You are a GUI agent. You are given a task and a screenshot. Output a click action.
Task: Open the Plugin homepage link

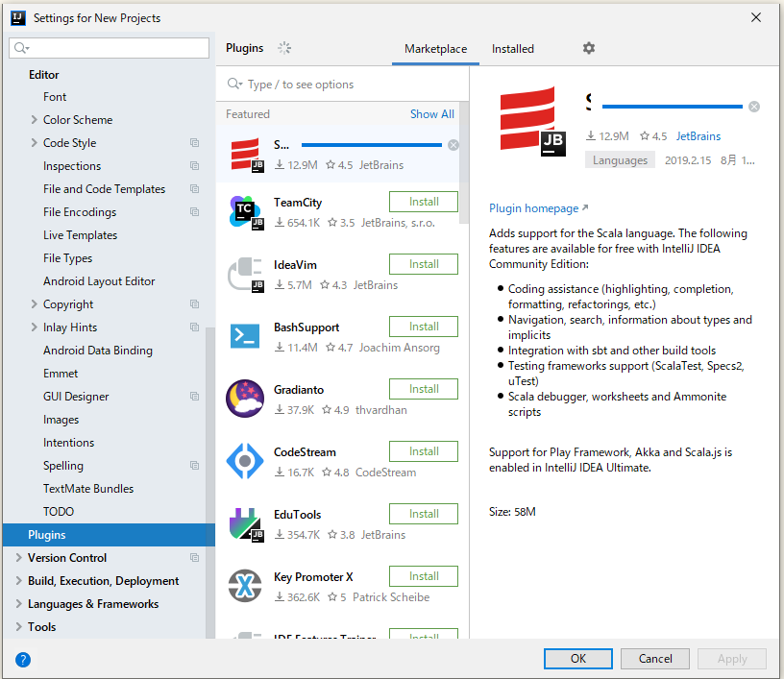pos(538,208)
